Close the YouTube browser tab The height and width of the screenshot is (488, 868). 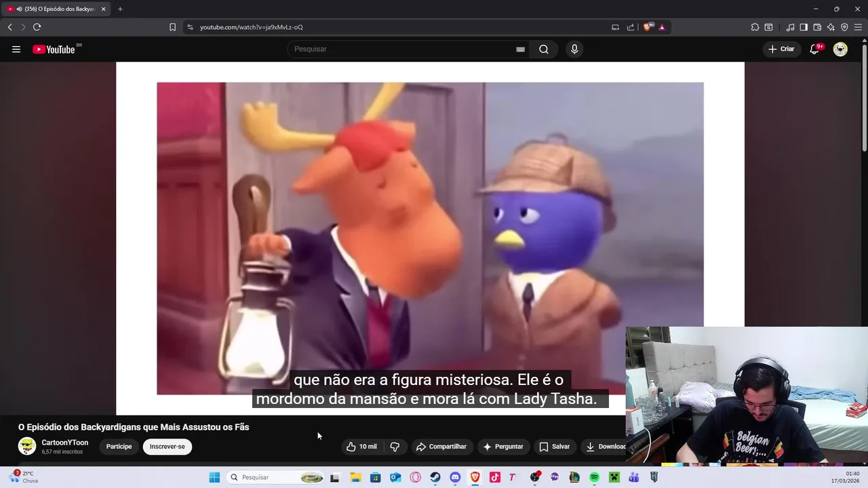point(103,9)
